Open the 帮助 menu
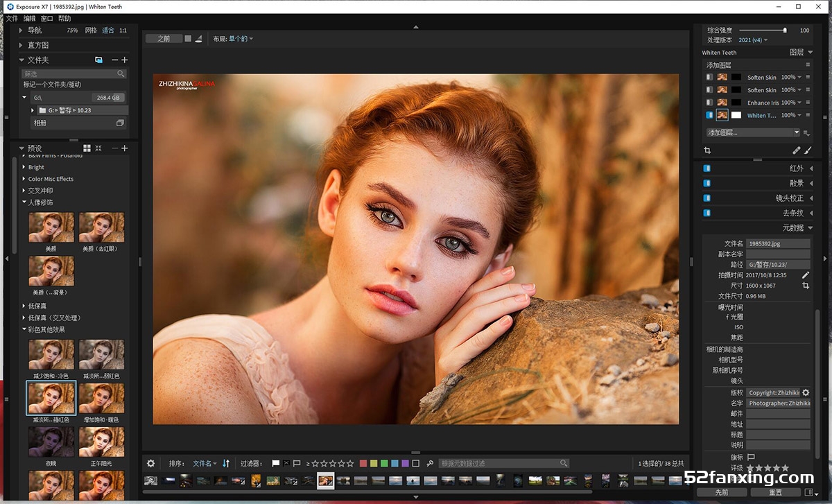This screenshot has width=832, height=504. coord(64,19)
